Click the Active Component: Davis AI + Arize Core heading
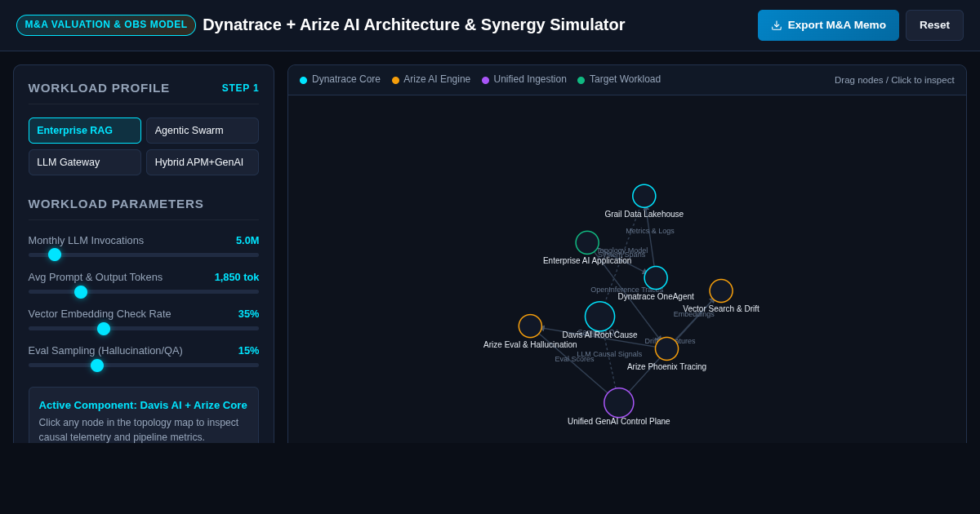 point(143,405)
